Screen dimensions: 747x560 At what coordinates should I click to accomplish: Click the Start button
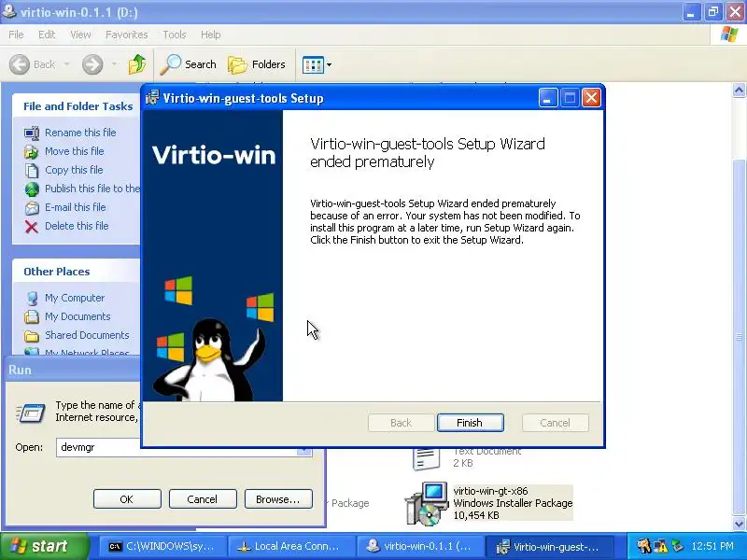tap(44, 546)
